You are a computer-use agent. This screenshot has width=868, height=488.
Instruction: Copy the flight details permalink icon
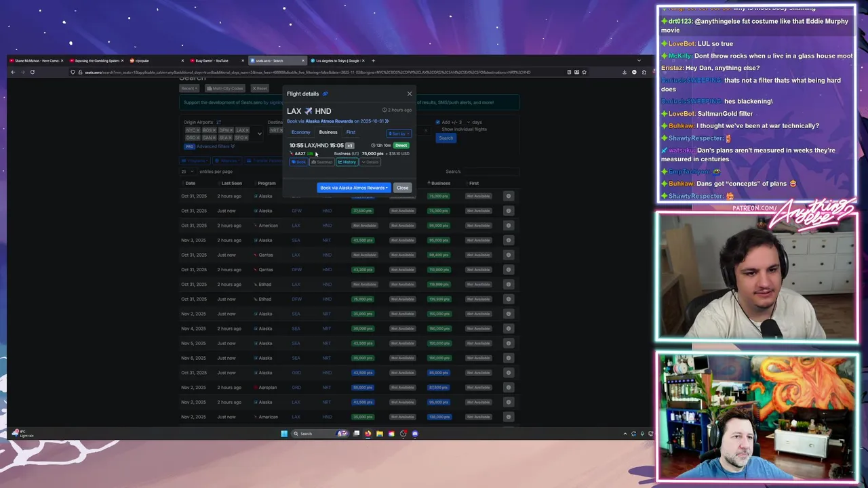coord(325,94)
